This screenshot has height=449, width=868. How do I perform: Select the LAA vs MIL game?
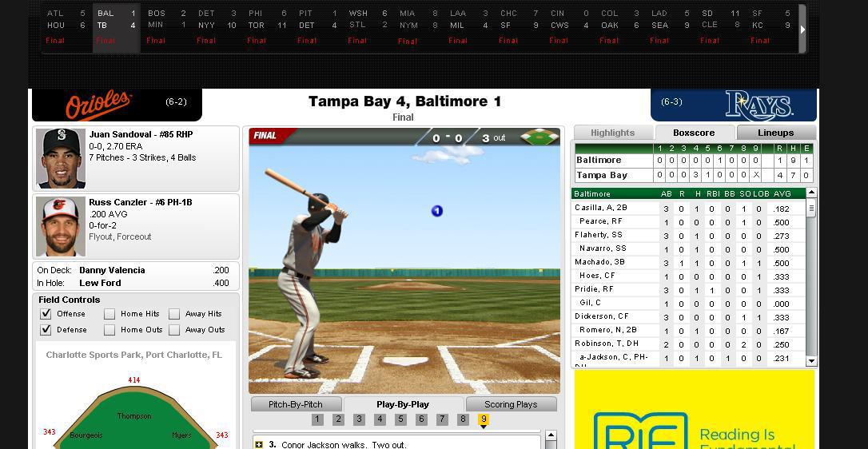469,26
